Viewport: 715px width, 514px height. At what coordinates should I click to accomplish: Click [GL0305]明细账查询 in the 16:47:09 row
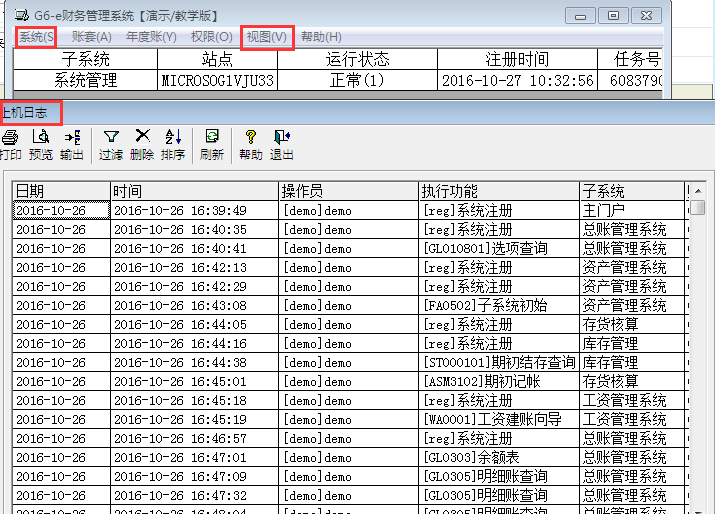pyautogui.click(x=499, y=477)
